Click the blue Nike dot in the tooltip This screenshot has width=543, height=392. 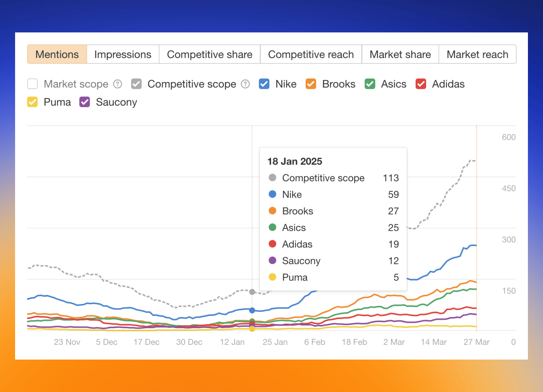coord(272,194)
